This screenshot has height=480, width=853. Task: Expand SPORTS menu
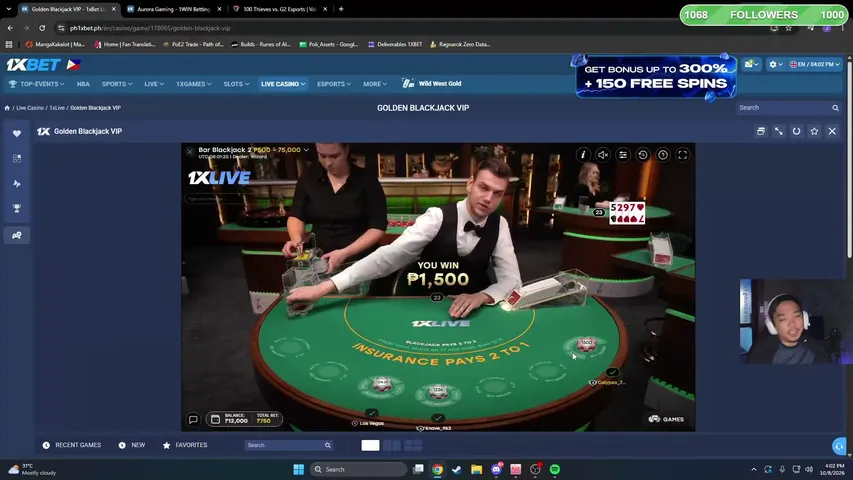(x=117, y=84)
